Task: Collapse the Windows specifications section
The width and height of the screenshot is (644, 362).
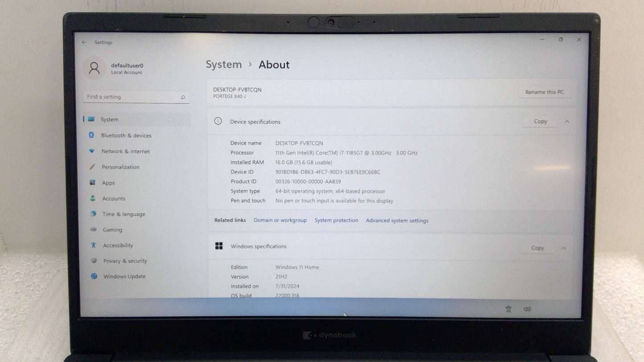Action: [564, 248]
